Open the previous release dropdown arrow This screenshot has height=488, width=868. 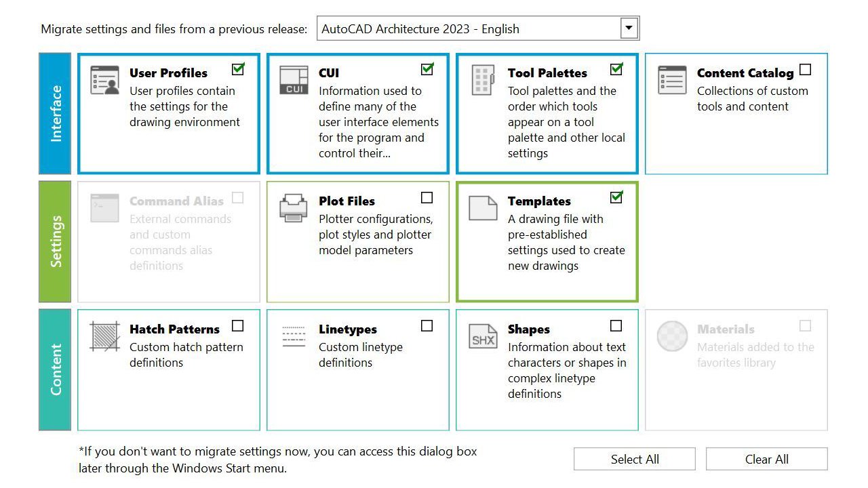coord(629,28)
